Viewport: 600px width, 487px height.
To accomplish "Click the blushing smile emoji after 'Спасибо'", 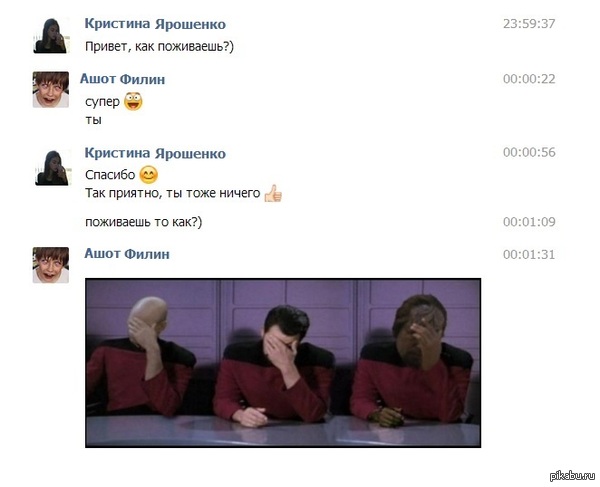I will pyautogui.click(x=148, y=175).
